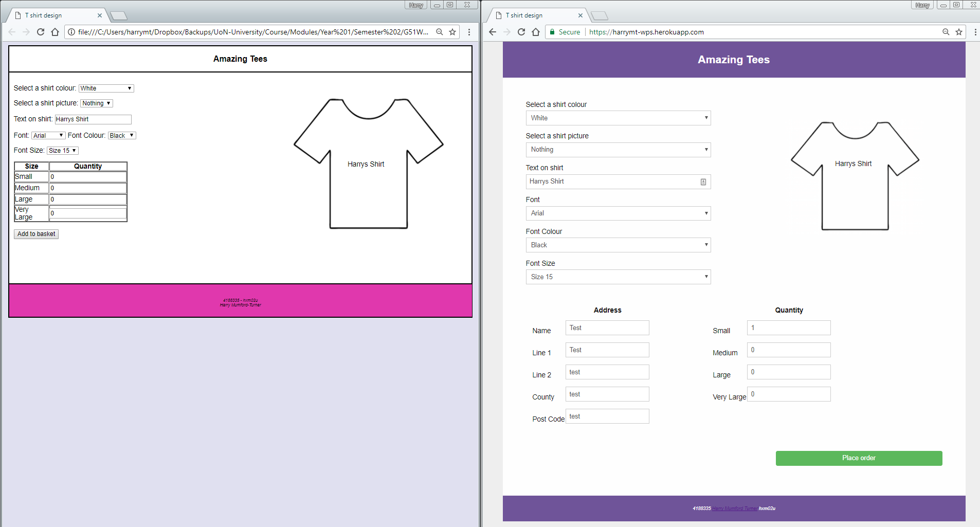Reload page in left browser window
Screen dimensions: 980x527
click(41, 32)
